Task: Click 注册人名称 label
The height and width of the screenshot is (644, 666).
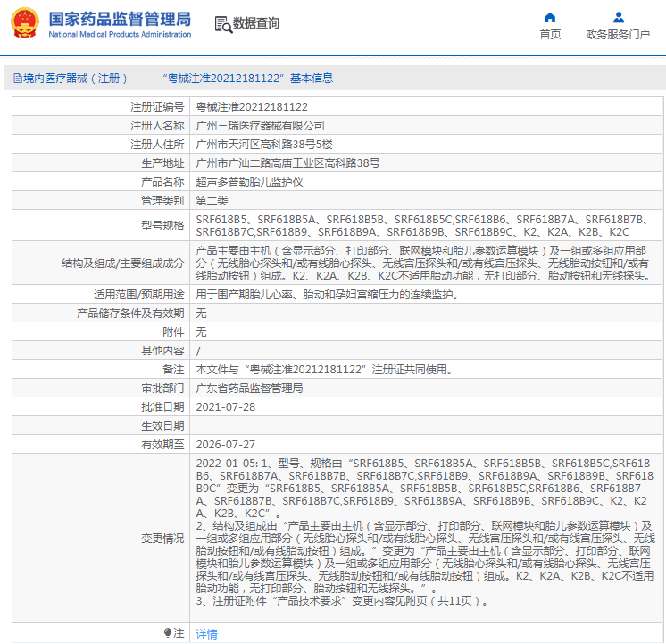Action: click(157, 126)
